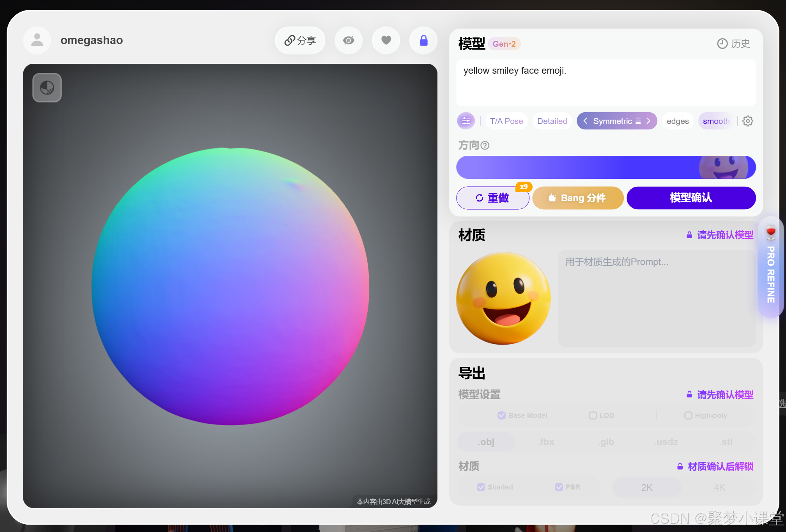The image size is (786, 532).
Task: Uncheck the Base Model checkbox
Action: (502, 415)
